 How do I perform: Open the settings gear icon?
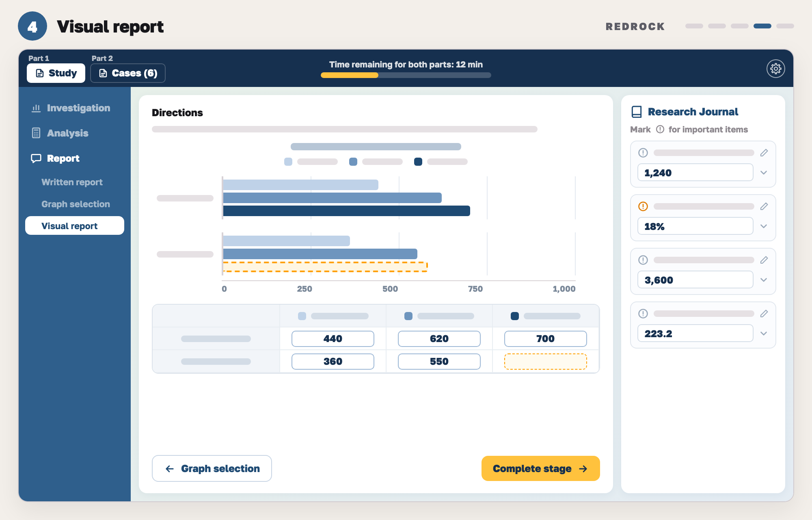tap(775, 69)
